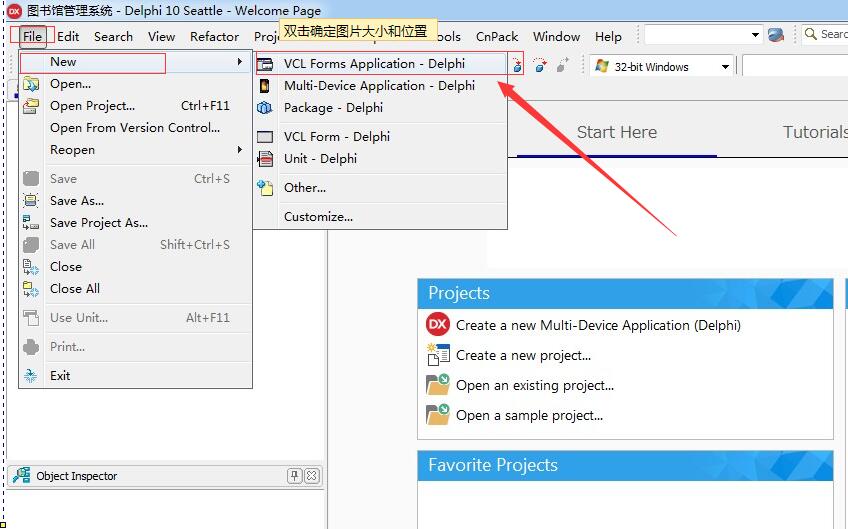Pin the Object Inspector panel
The width and height of the screenshot is (848, 529).
[x=294, y=475]
